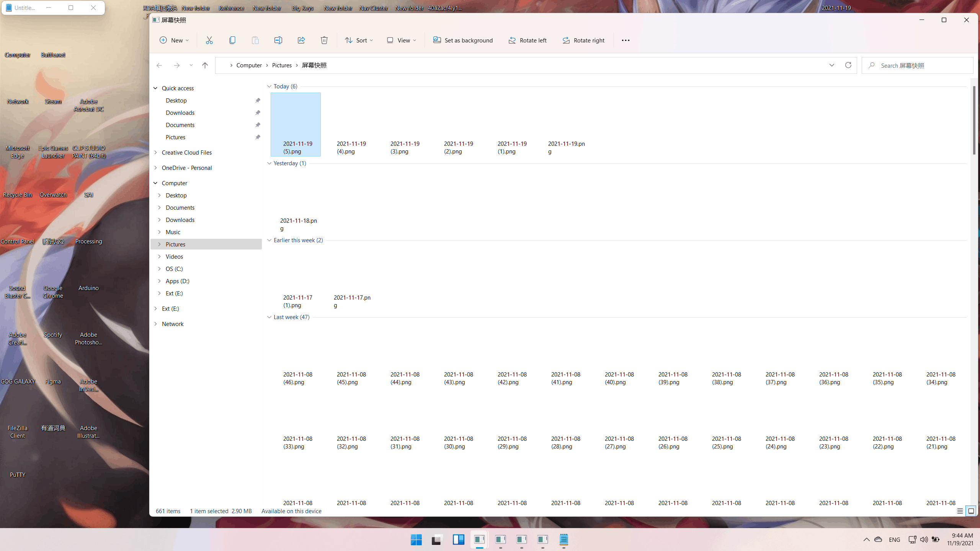The image size is (980, 551).
Task: Collapse the Quick access tree node
Action: (x=155, y=88)
